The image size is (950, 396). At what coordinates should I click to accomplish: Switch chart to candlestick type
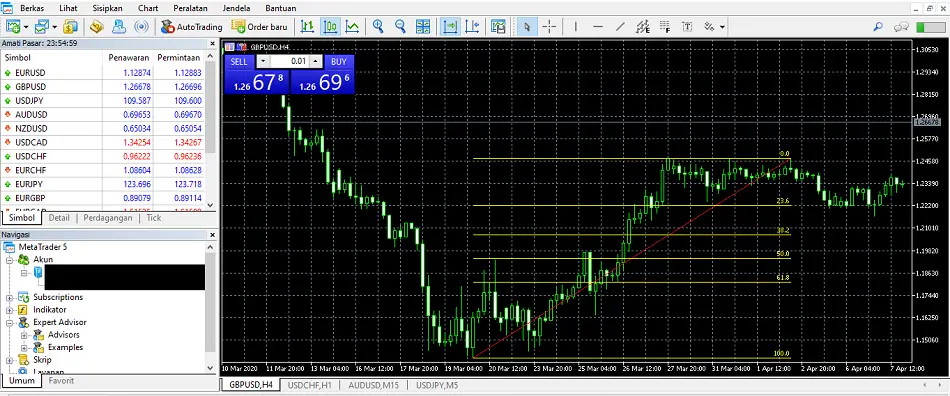[330, 27]
